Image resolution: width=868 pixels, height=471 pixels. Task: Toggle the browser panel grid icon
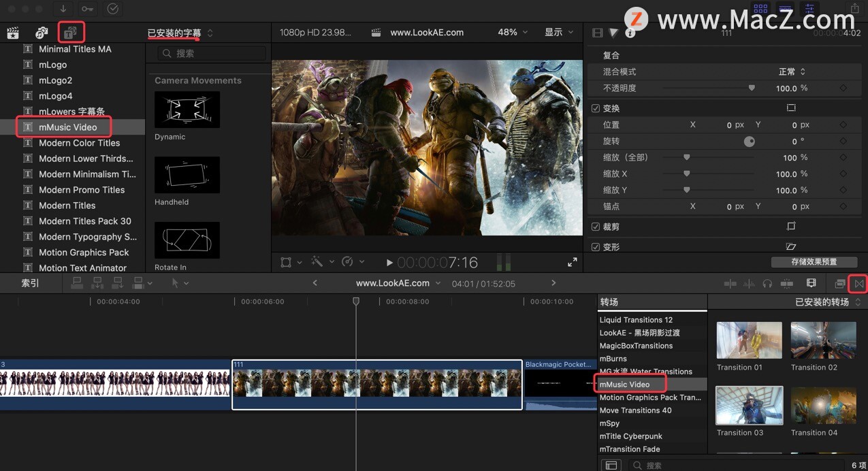(x=760, y=9)
